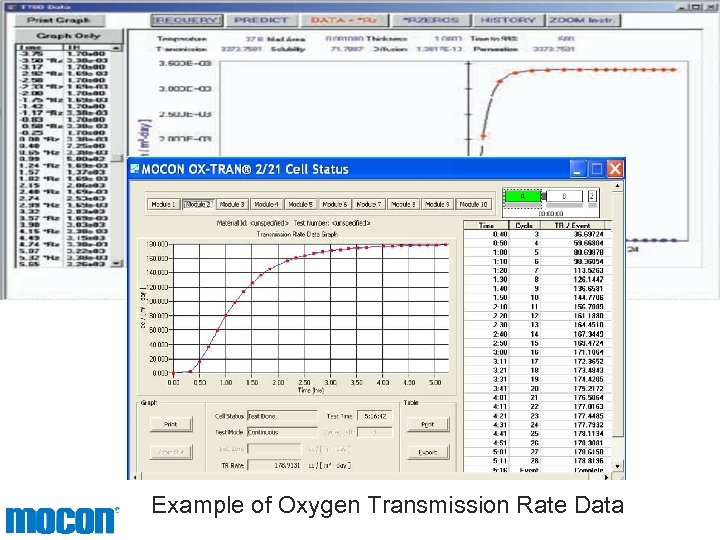The height and width of the screenshot is (540, 720).
Task: Click the TR Rate value field
Action: [274, 465]
